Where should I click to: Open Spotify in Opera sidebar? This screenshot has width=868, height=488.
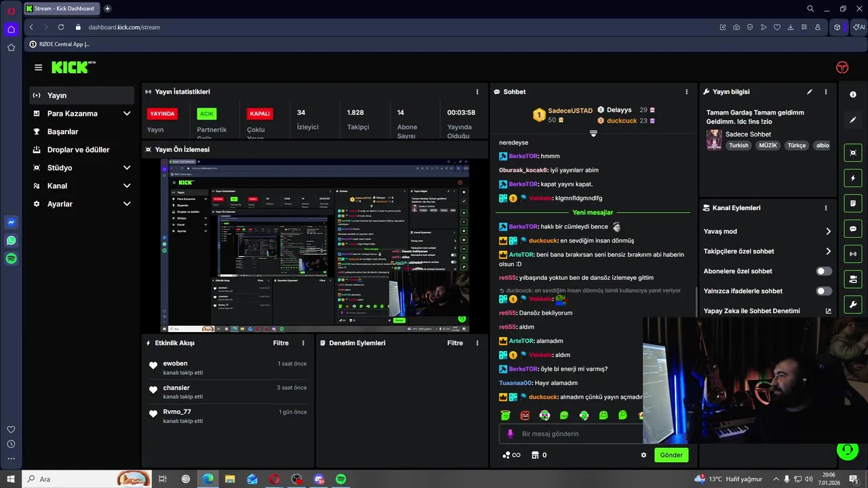[x=11, y=259]
